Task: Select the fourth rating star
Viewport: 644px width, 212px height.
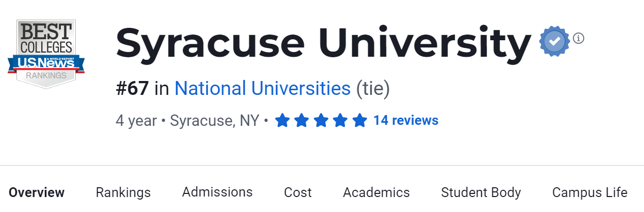Action: (x=340, y=121)
